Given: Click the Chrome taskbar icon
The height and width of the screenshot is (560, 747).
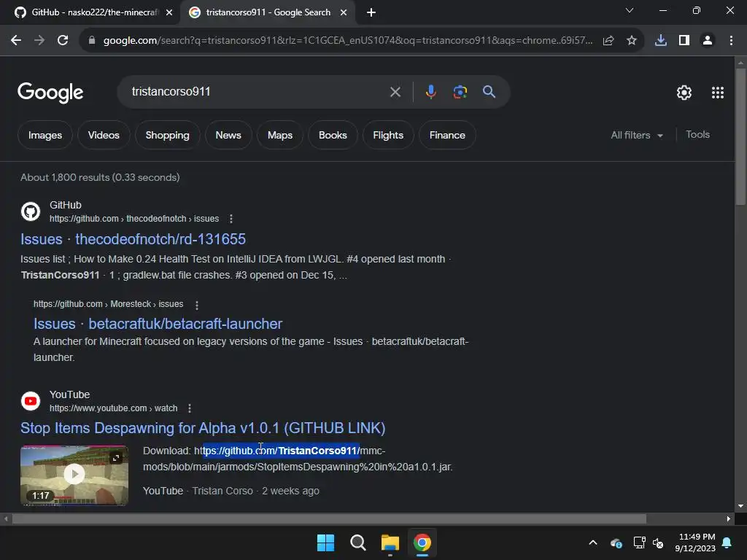Looking at the screenshot, I should (422, 542).
